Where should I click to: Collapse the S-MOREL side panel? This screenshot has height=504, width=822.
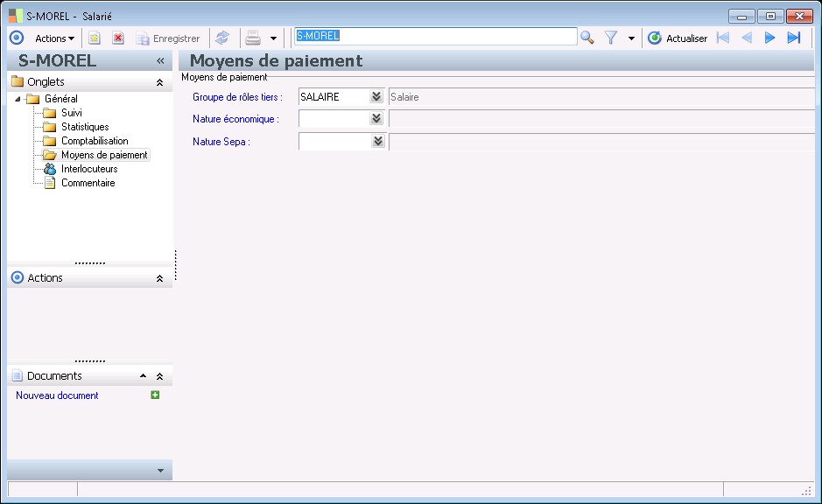point(160,60)
